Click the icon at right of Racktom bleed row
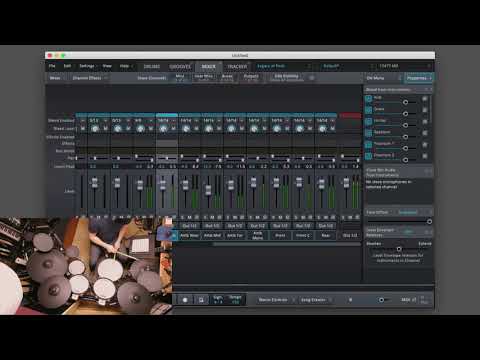The height and width of the screenshot is (360, 480). [425, 133]
